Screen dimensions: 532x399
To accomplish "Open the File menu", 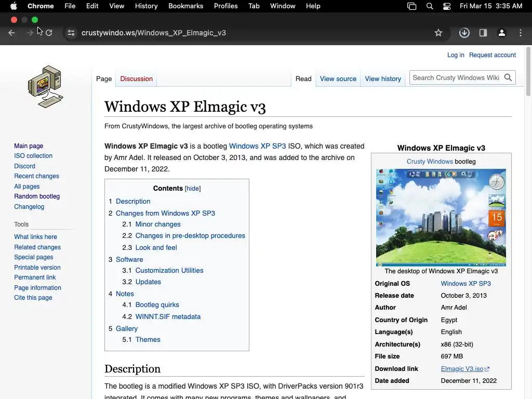I will (70, 6).
